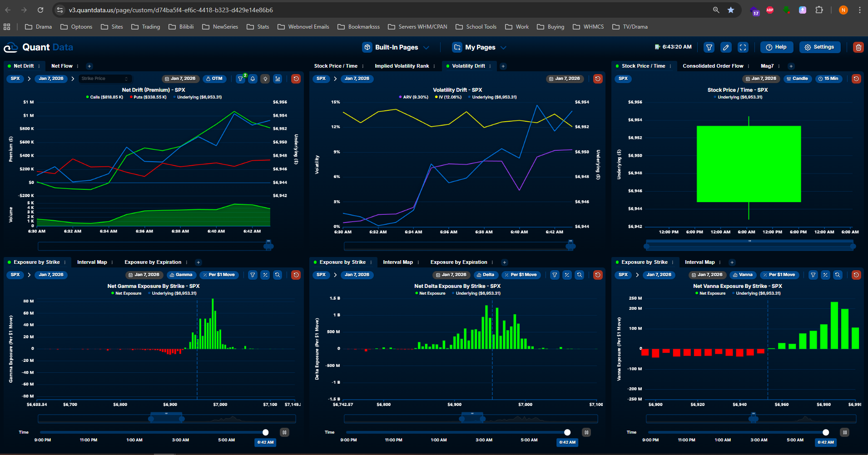Reset the Volatility Drift chart with red icon
This screenshot has height=455, width=868.
pyautogui.click(x=598, y=79)
